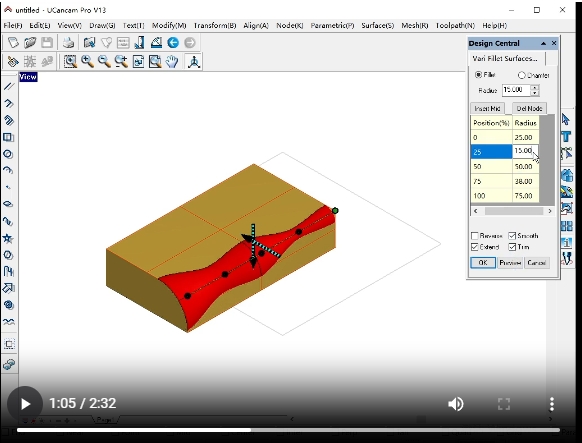Open the Surface(S) menu
The height and width of the screenshot is (443, 582).
tap(377, 26)
